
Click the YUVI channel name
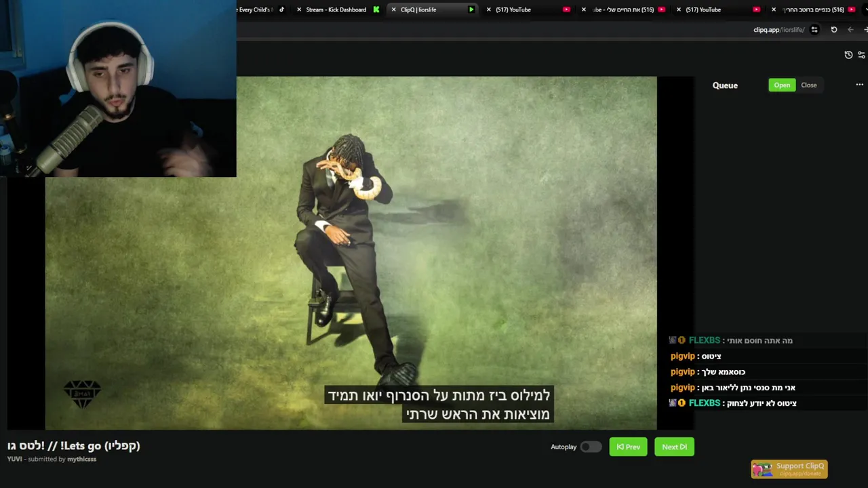click(x=14, y=459)
